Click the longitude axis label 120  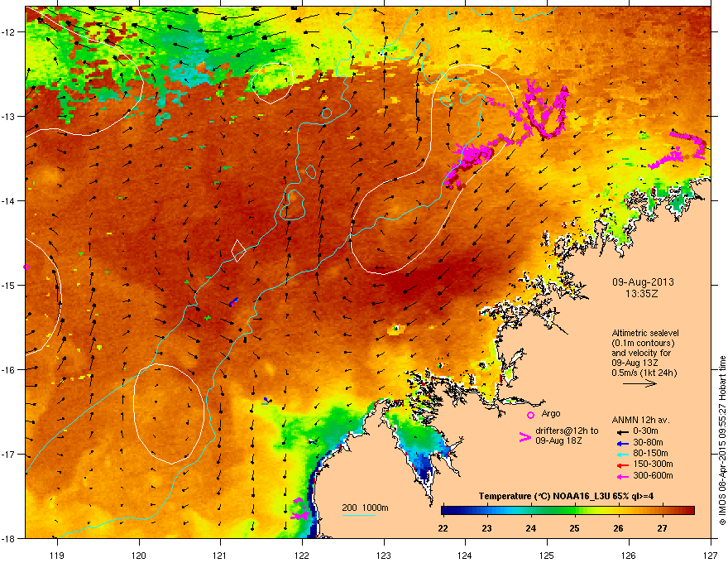(139, 556)
